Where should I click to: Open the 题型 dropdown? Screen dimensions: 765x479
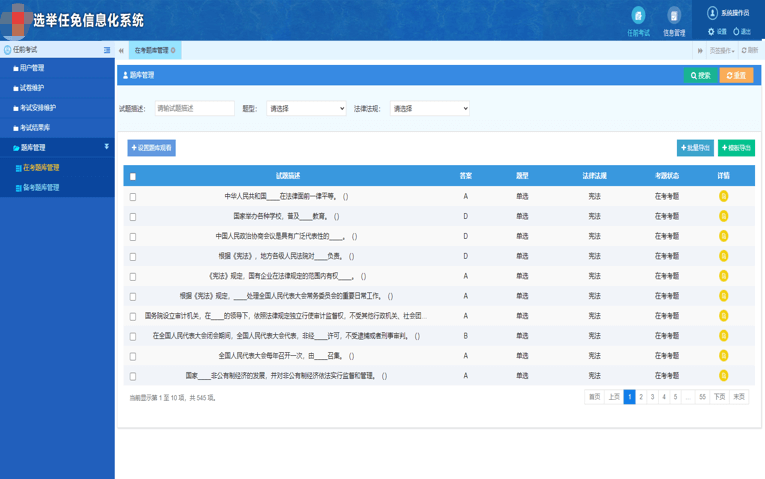pyautogui.click(x=306, y=108)
